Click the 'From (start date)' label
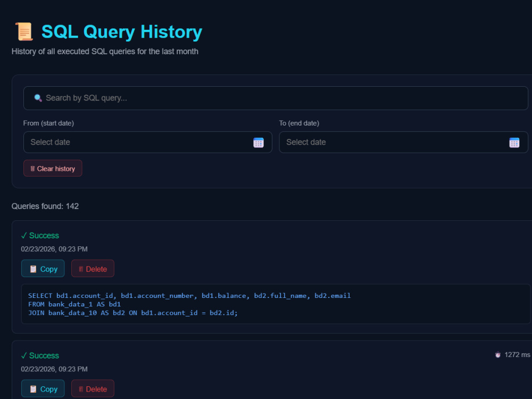 pos(48,123)
